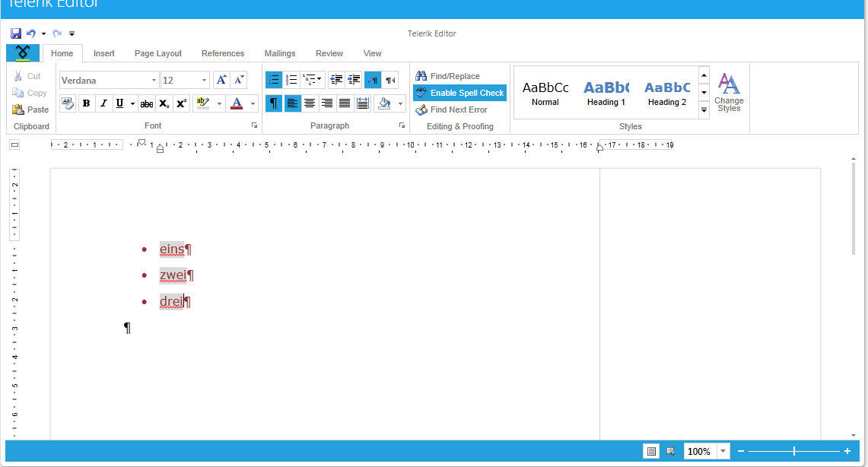This screenshot has height=467, width=868.
Task: Click the Save icon in quick access toolbar
Action: coord(16,33)
